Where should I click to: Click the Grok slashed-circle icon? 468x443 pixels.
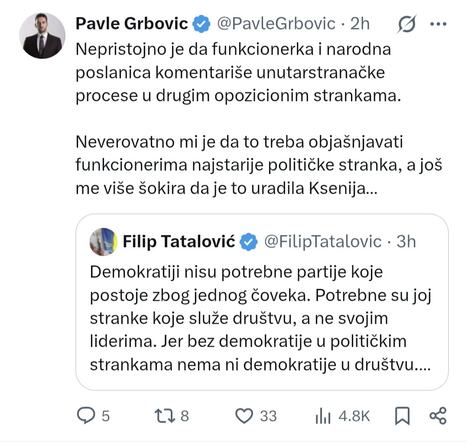pos(407,24)
